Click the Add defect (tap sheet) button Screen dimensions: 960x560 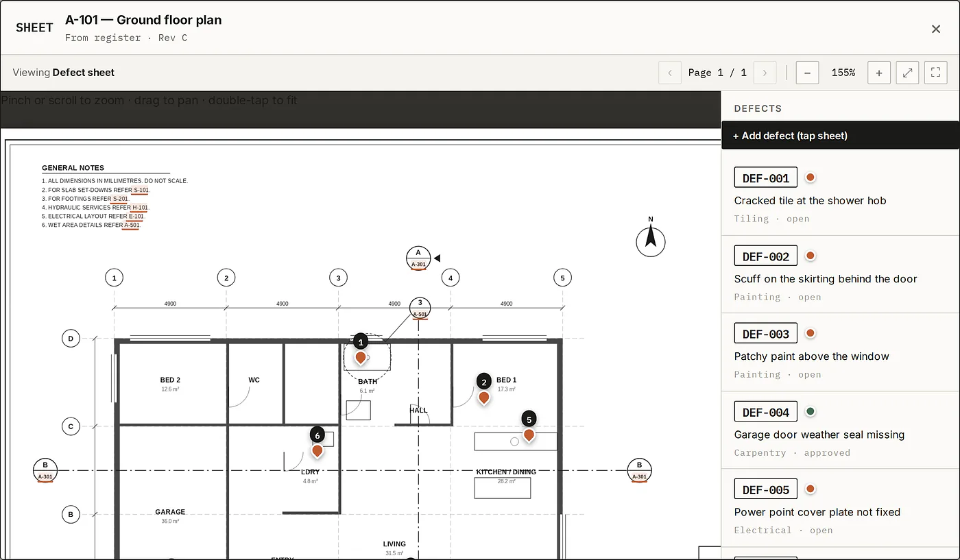click(x=840, y=136)
